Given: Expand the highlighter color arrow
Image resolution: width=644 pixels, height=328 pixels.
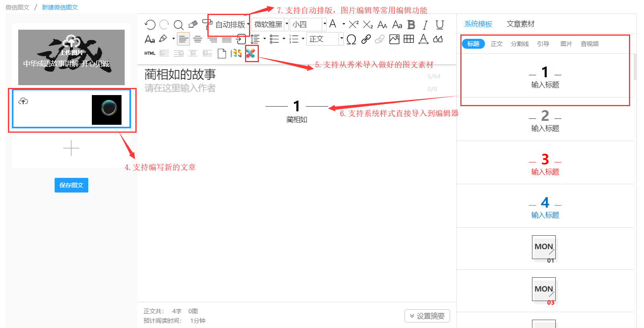Looking at the screenshot, I should (x=173, y=39).
